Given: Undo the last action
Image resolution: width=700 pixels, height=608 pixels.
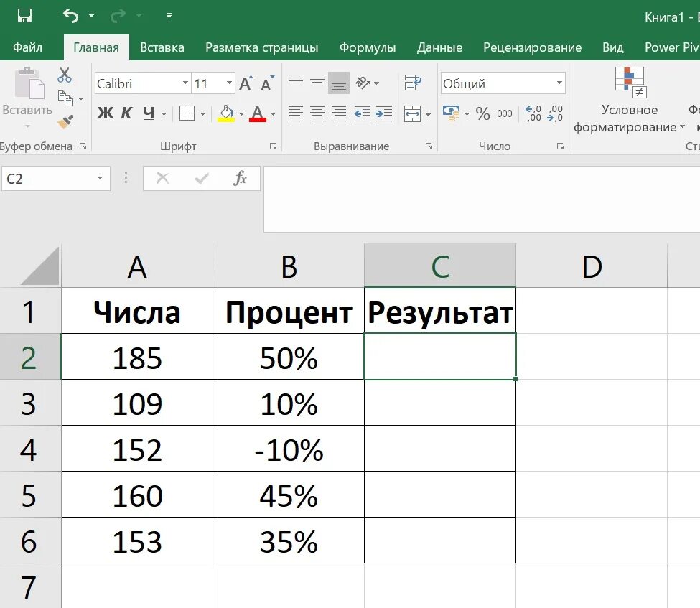Looking at the screenshot, I should pos(70,16).
